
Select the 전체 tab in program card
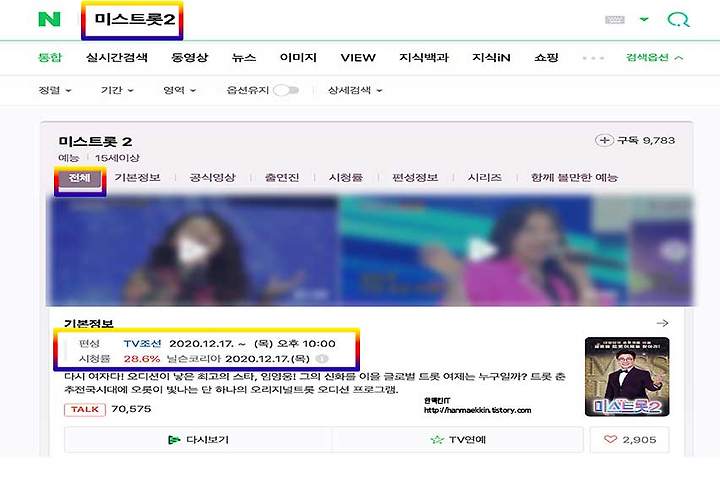tap(79, 178)
